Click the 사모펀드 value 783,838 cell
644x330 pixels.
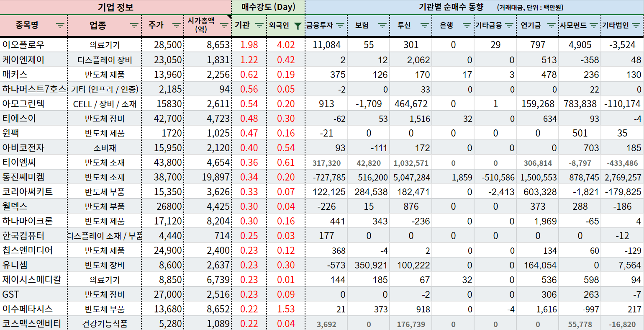tap(580, 103)
